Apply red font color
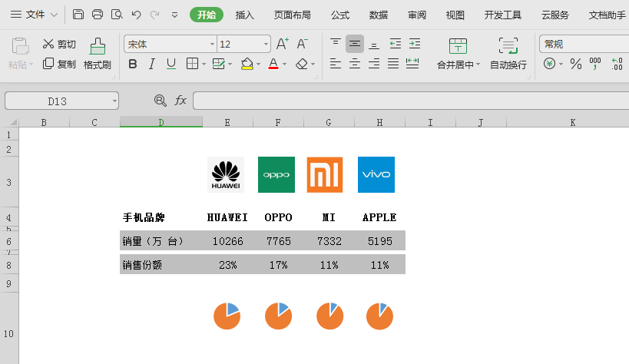629x364 pixels. [x=273, y=64]
